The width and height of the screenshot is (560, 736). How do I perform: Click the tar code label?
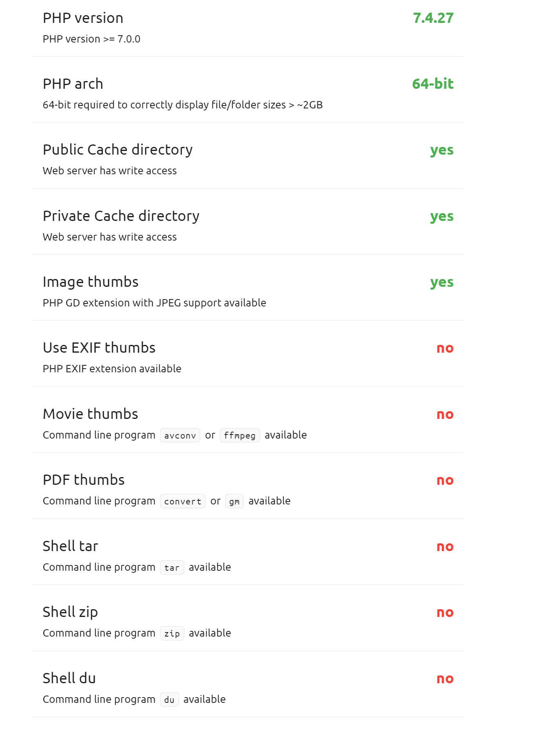coord(172,567)
